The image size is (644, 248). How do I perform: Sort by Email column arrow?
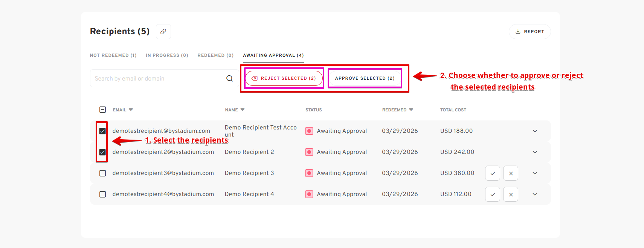(131, 110)
